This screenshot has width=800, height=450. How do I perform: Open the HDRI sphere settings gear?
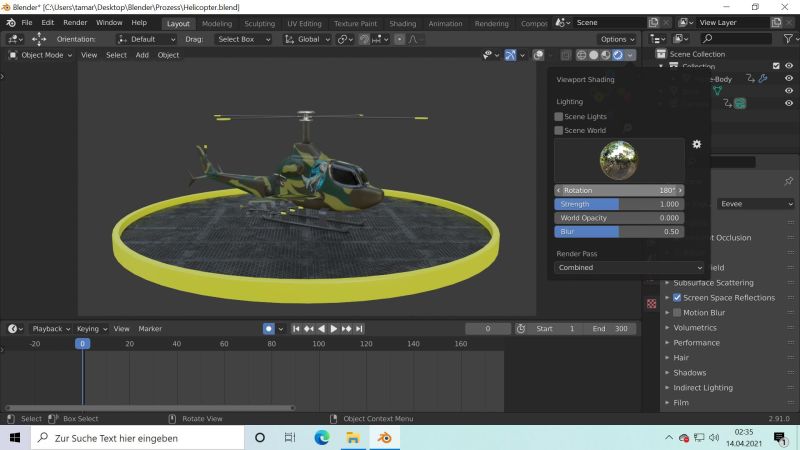pos(697,144)
